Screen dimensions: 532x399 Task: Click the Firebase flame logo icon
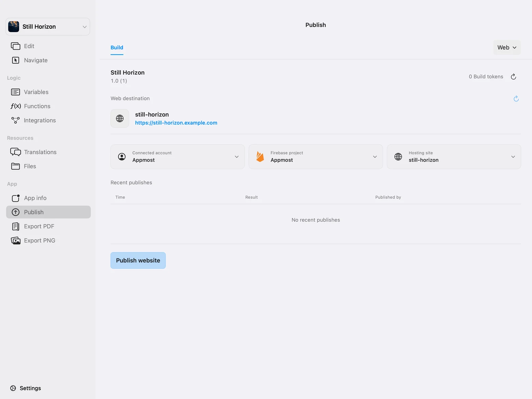click(260, 157)
